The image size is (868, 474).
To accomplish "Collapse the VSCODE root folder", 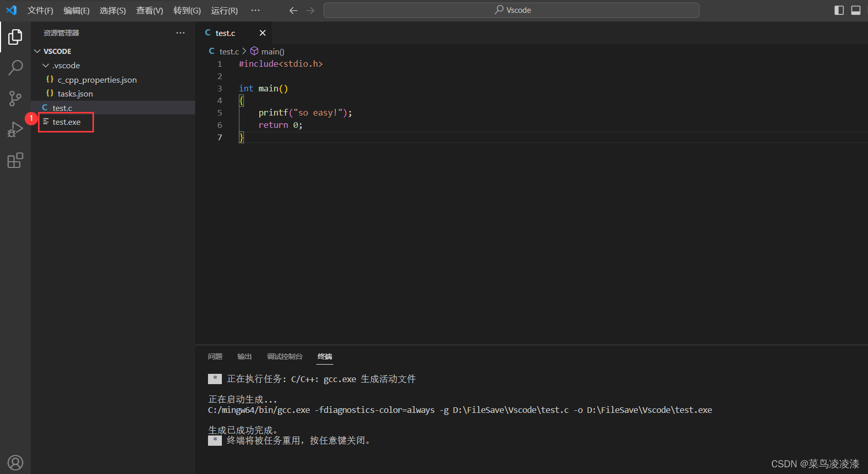I will click(x=113, y=51).
